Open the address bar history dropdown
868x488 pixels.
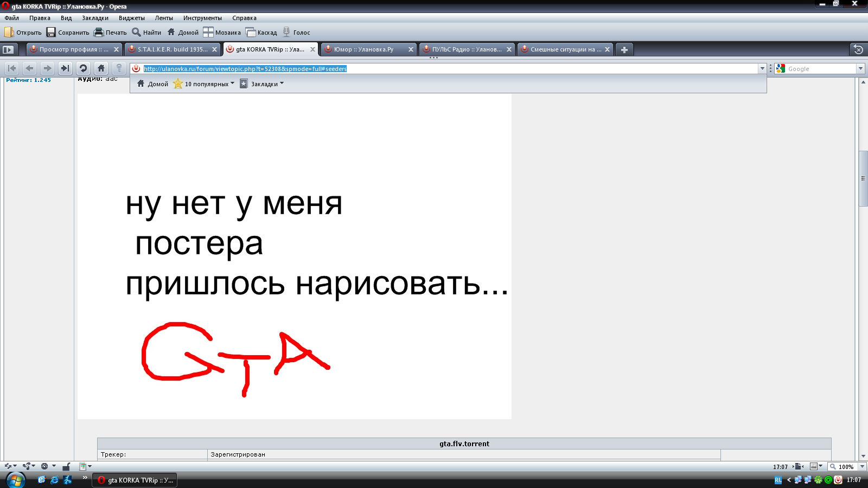coord(763,68)
